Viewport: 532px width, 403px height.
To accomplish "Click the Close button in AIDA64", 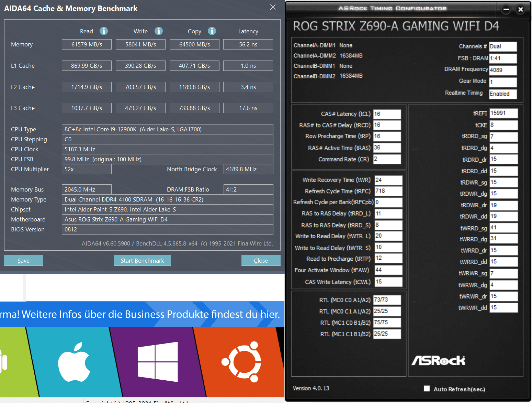I will [261, 261].
